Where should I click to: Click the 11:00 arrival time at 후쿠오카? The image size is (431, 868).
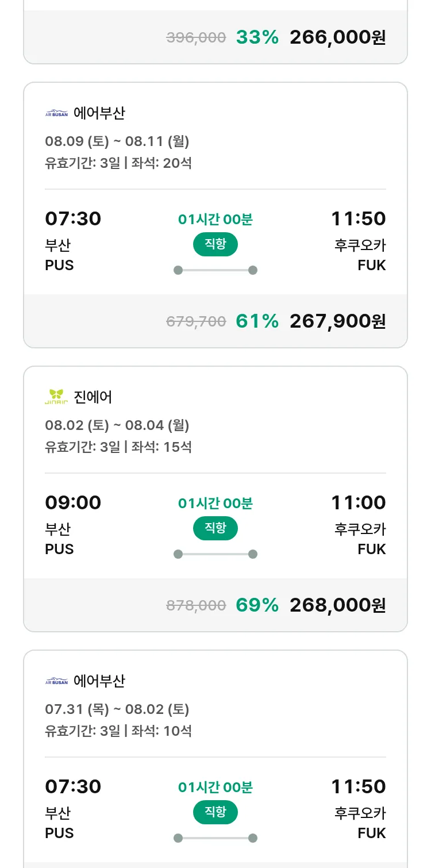[358, 502]
